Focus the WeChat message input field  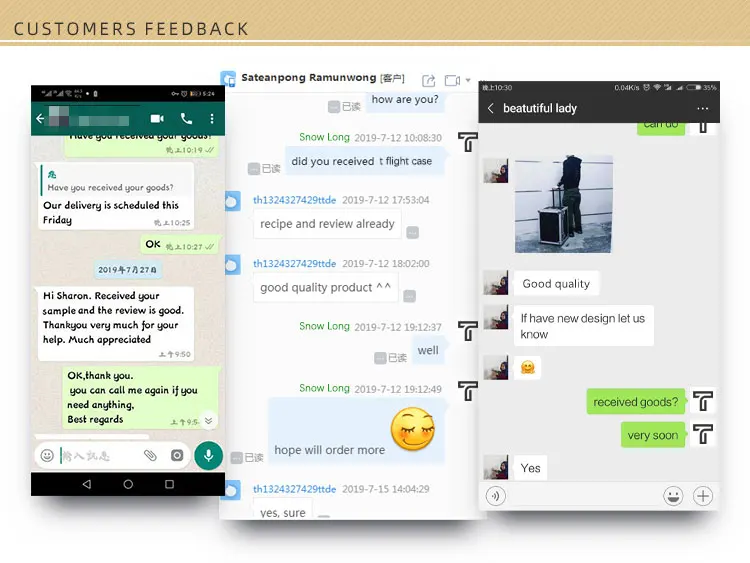click(584, 496)
